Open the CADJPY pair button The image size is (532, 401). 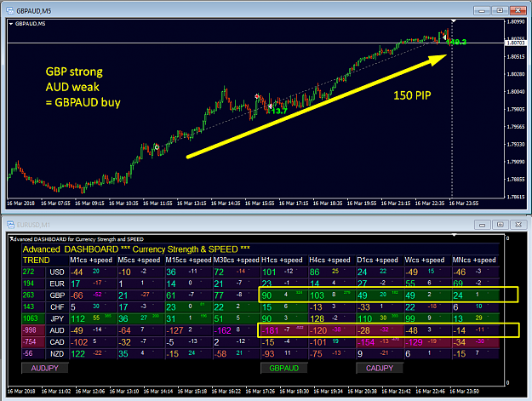pos(380,368)
